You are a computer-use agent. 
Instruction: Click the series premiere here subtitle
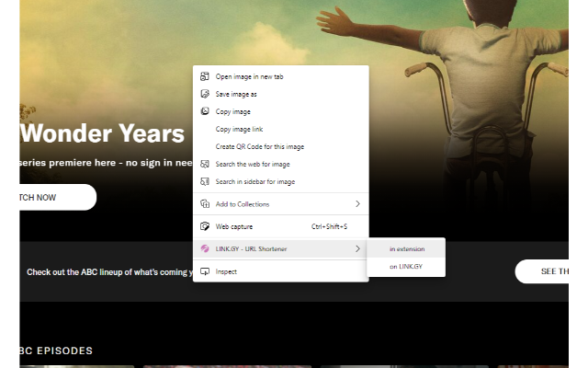click(106, 163)
